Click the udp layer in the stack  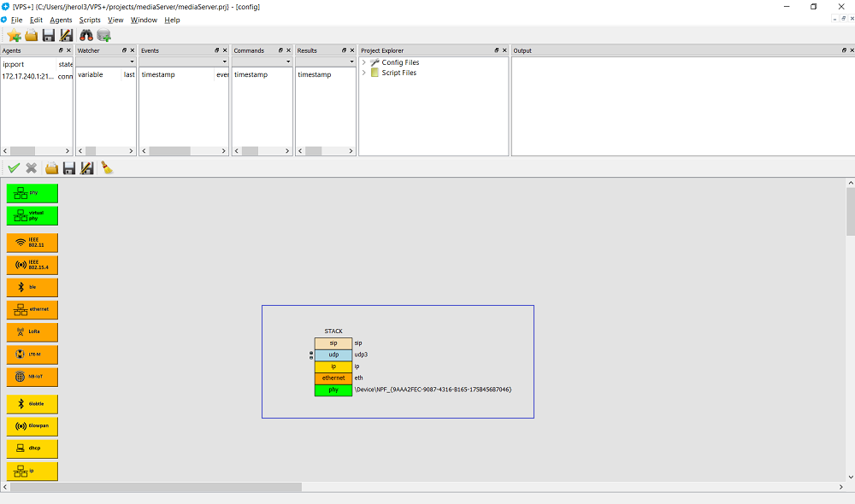(333, 355)
